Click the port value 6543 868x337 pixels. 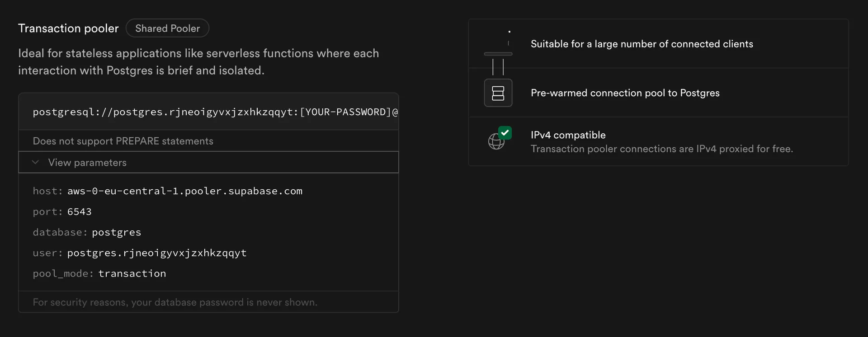tap(79, 212)
